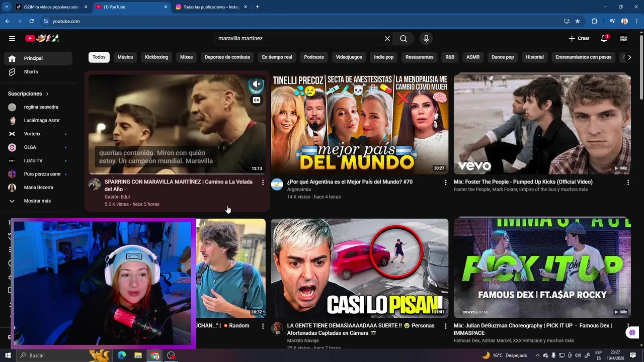Select the Música filter chip

[125, 57]
